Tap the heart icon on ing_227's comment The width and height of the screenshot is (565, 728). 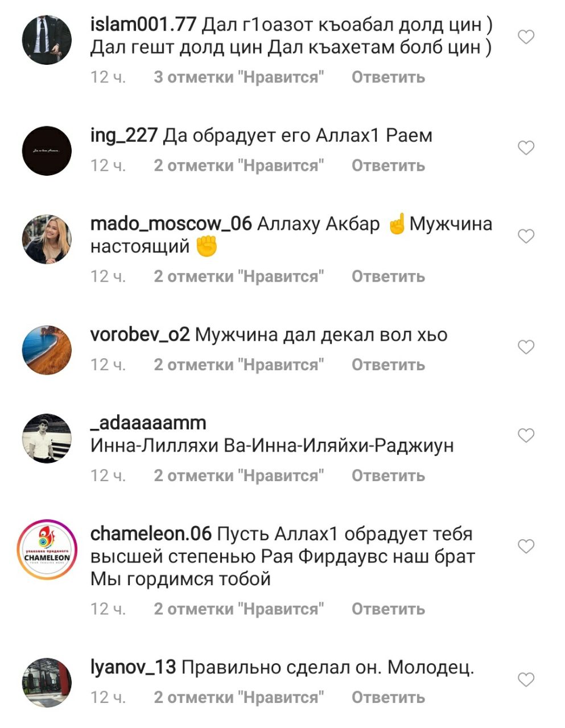tap(526, 148)
